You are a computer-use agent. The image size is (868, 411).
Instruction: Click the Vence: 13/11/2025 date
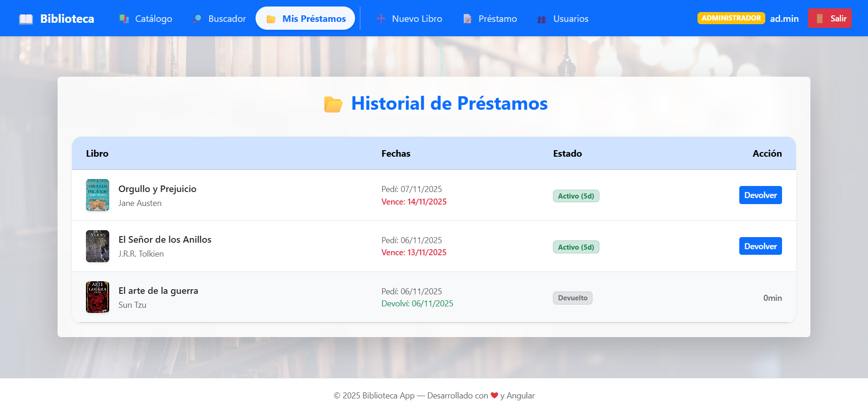414,252
